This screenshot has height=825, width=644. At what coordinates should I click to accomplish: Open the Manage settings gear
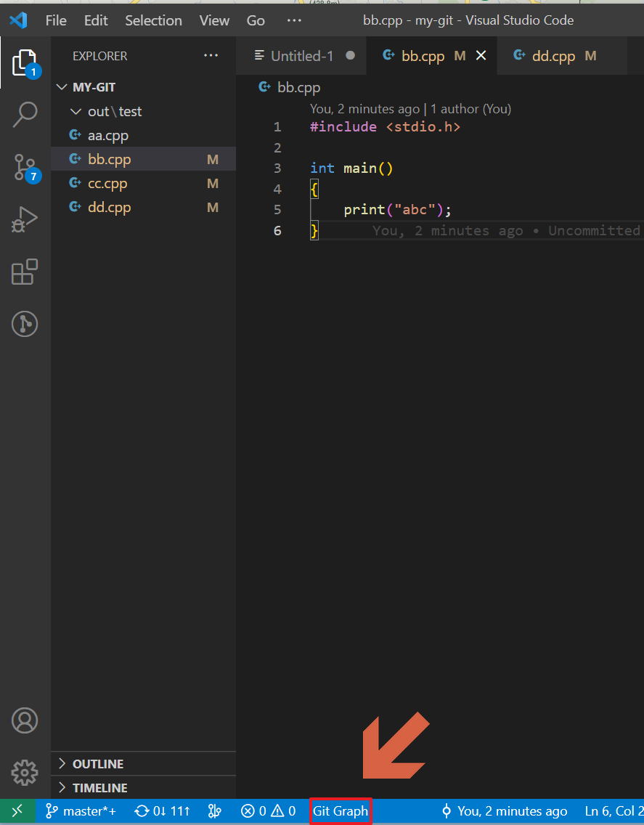(25, 773)
